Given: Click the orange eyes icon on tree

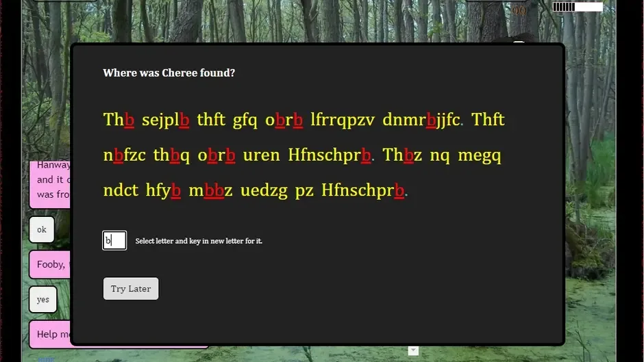Looking at the screenshot, I should 519,10.
